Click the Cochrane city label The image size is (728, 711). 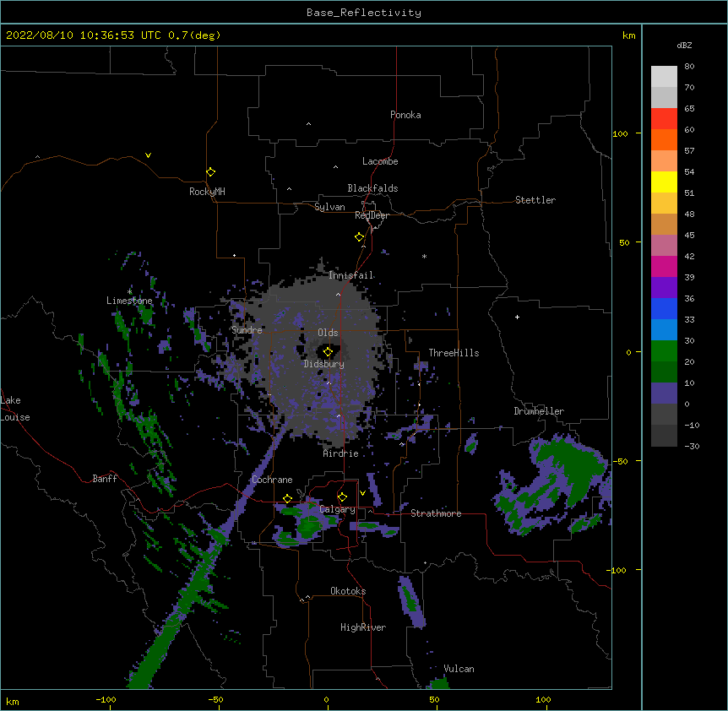[x=272, y=480]
